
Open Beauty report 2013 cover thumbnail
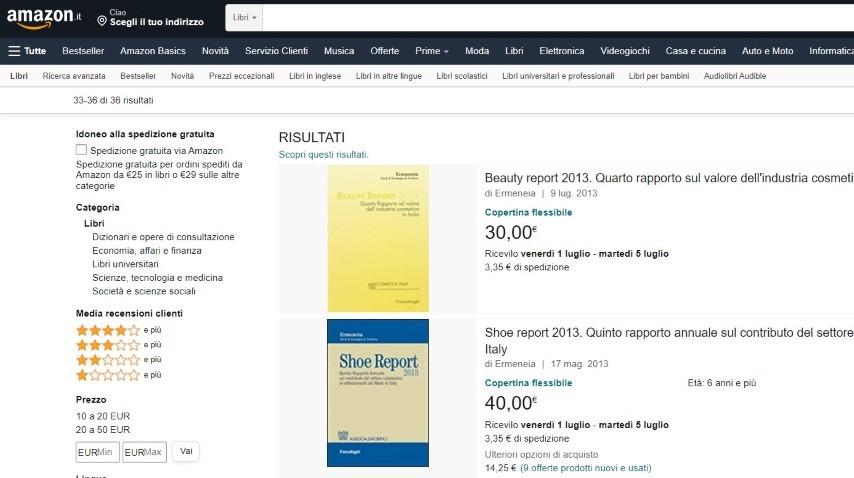click(x=378, y=239)
